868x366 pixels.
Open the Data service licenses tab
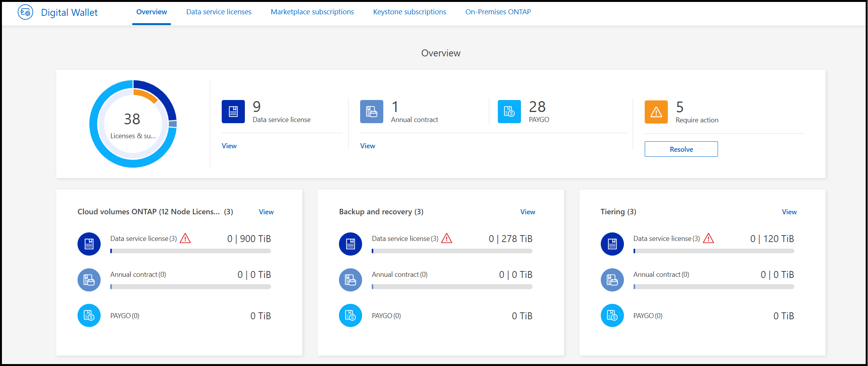pos(219,12)
